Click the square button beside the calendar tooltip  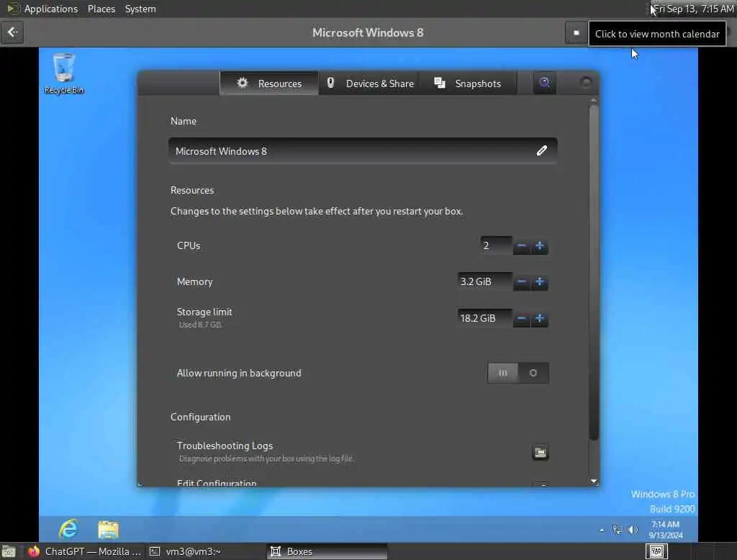tap(577, 33)
